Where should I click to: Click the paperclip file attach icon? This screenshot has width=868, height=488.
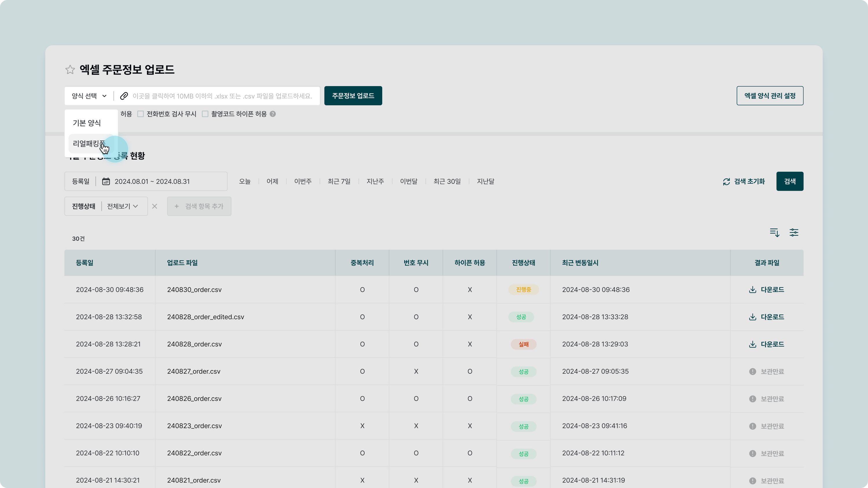click(x=124, y=96)
